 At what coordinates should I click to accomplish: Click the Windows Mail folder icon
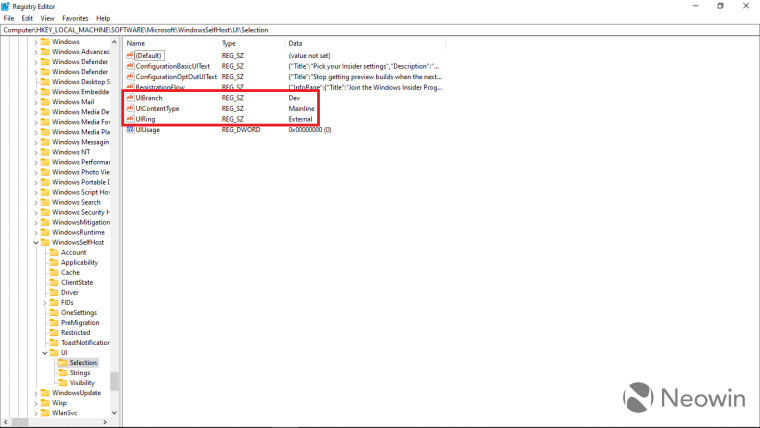(45, 102)
